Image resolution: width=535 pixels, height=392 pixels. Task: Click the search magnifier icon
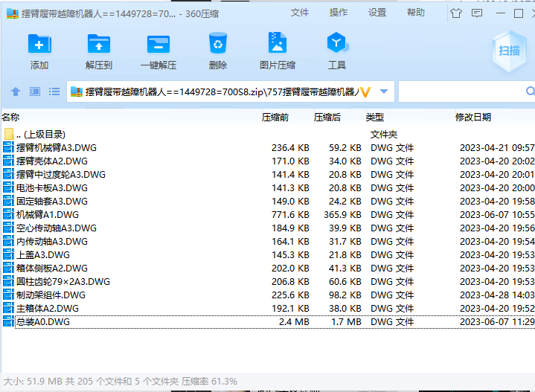(x=531, y=91)
